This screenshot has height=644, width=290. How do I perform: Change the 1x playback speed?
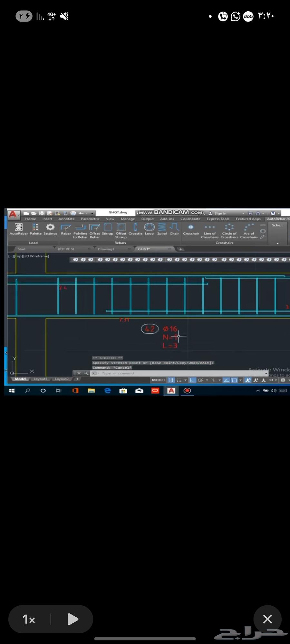(29, 619)
